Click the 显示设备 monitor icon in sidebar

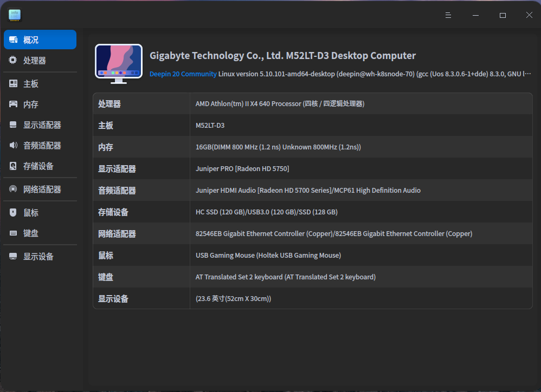click(x=13, y=256)
